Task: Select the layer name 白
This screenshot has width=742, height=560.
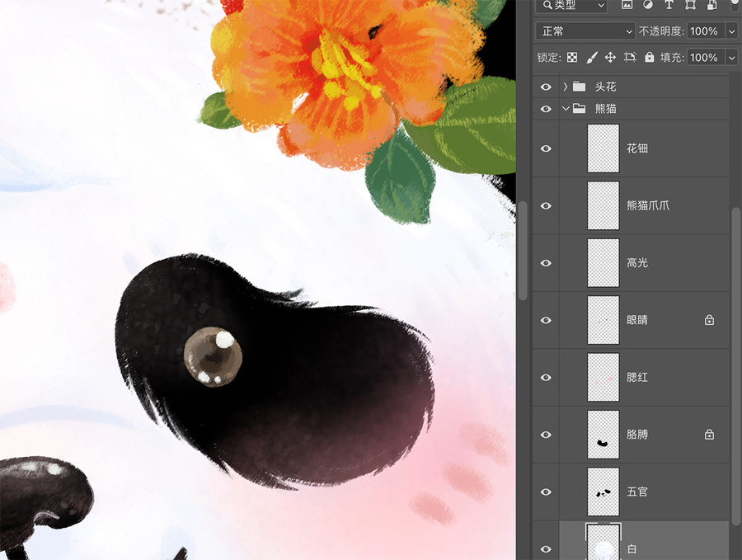Action: coord(632,549)
